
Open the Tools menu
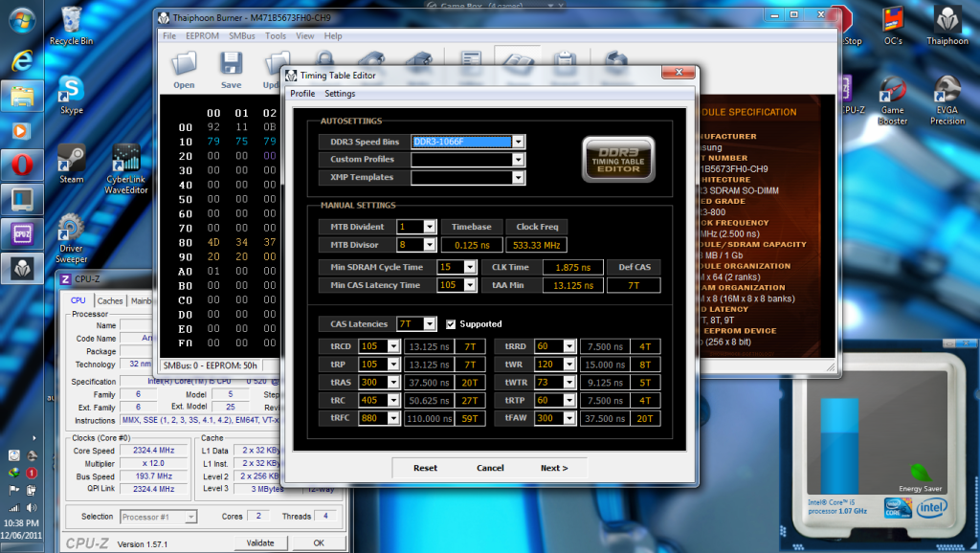tap(276, 36)
